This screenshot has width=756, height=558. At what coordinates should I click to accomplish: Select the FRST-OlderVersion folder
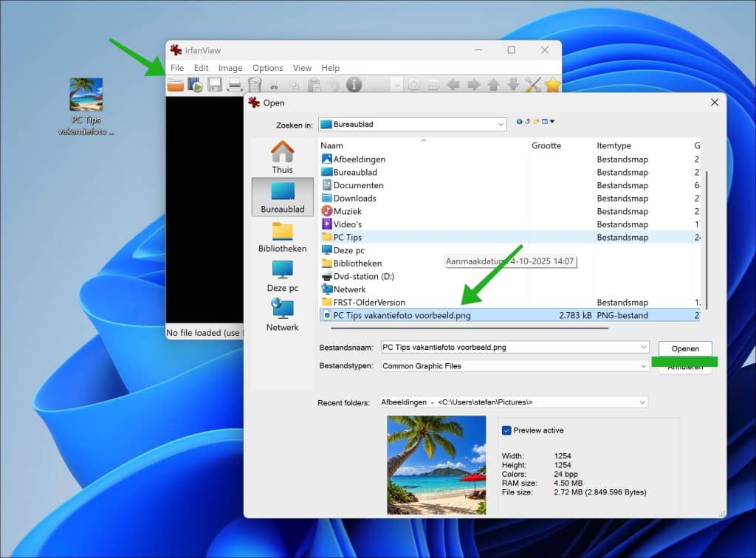point(369,302)
